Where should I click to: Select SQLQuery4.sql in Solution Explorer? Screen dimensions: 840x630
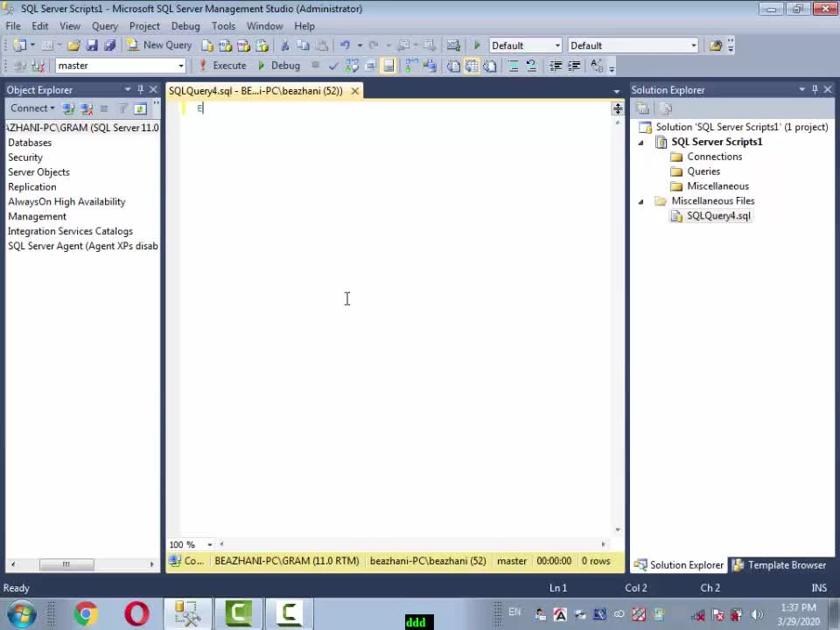(718, 216)
